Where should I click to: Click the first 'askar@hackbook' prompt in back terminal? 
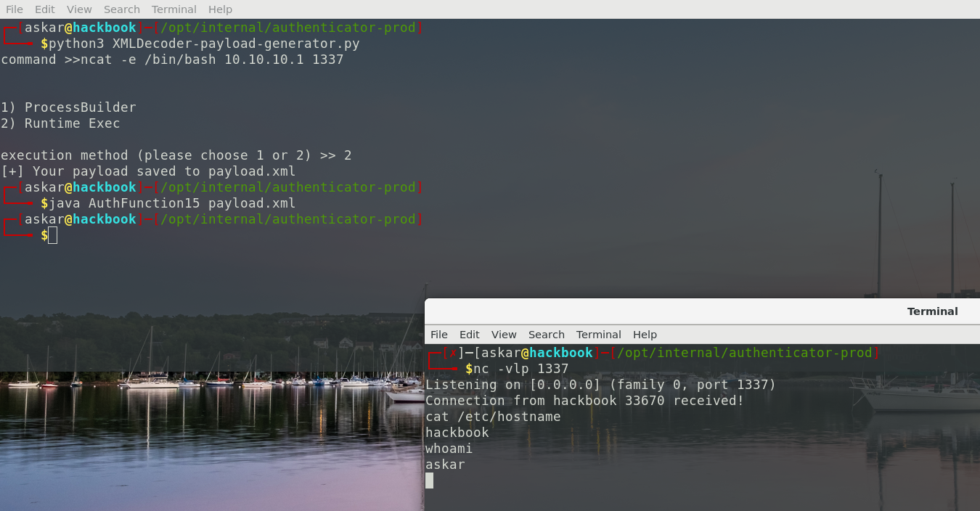80,28
